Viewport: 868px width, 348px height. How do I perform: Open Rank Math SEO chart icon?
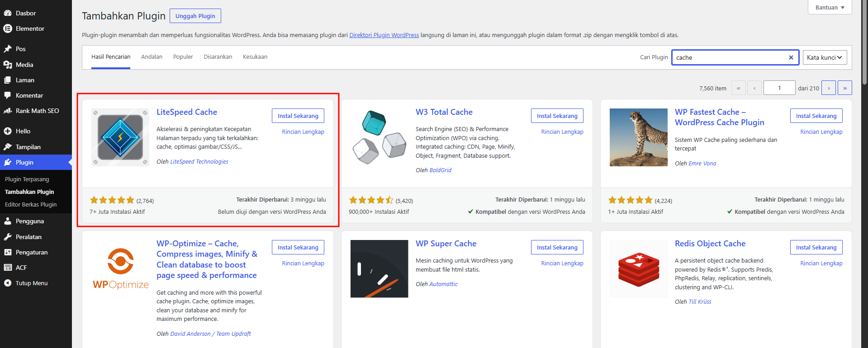click(x=8, y=111)
